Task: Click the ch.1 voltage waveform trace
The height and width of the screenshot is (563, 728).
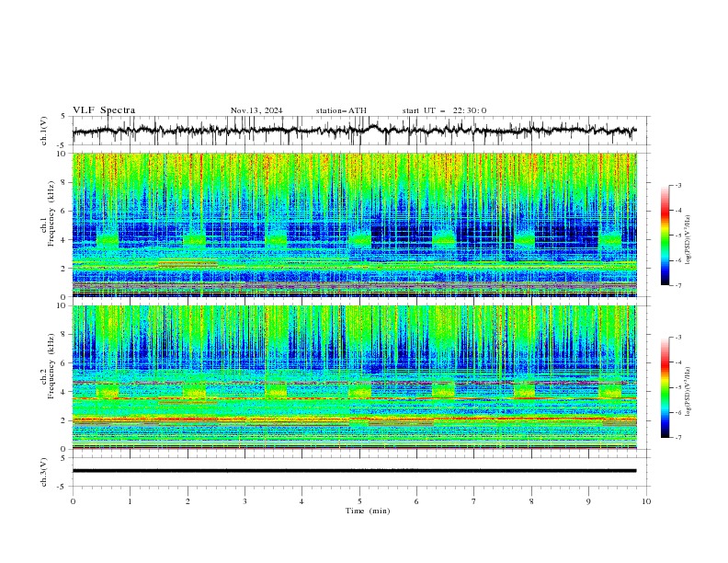Action: pyautogui.click(x=354, y=131)
